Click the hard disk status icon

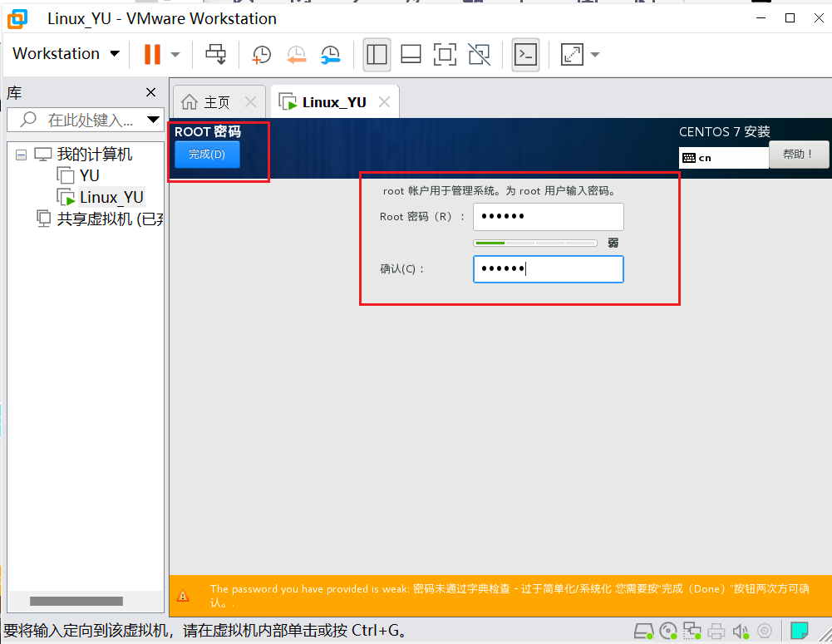click(643, 631)
